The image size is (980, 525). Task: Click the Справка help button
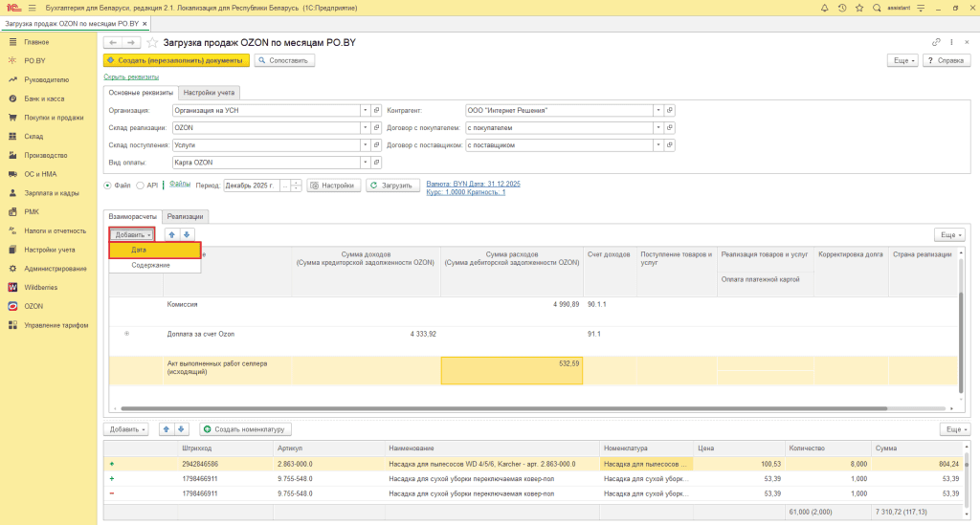pyautogui.click(x=947, y=60)
